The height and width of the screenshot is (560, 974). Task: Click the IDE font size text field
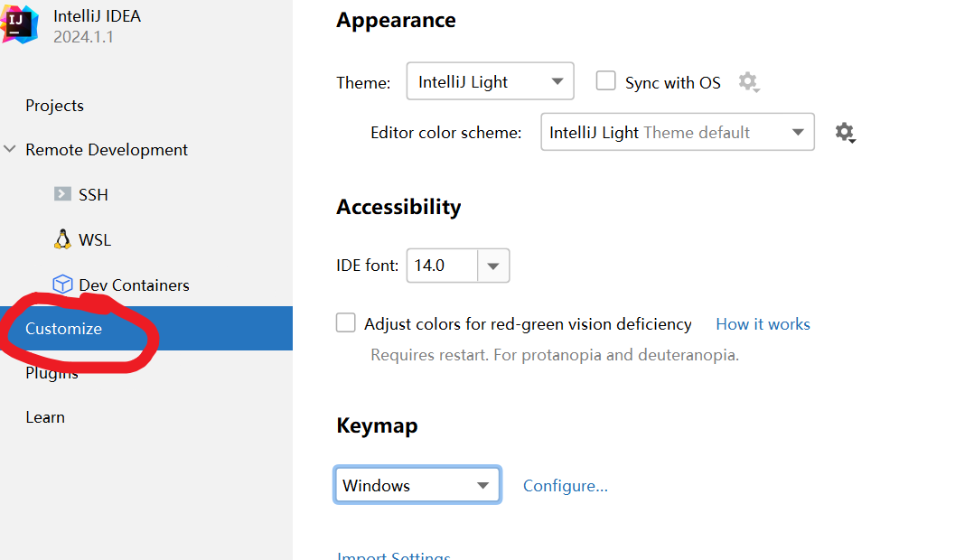pos(441,266)
